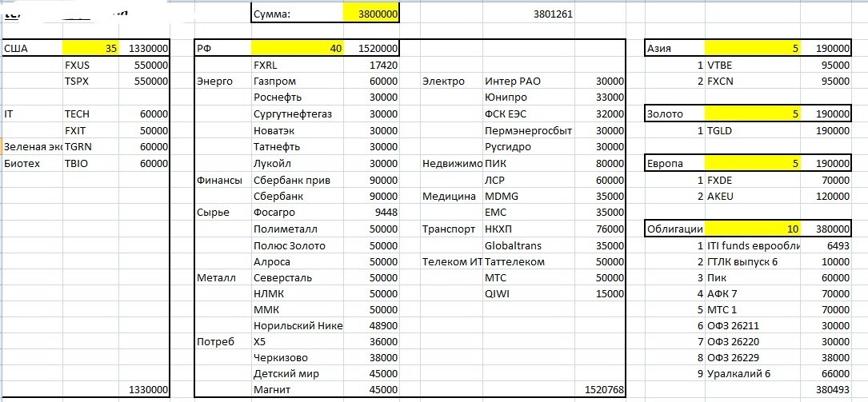Select the США header cell

point(32,48)
